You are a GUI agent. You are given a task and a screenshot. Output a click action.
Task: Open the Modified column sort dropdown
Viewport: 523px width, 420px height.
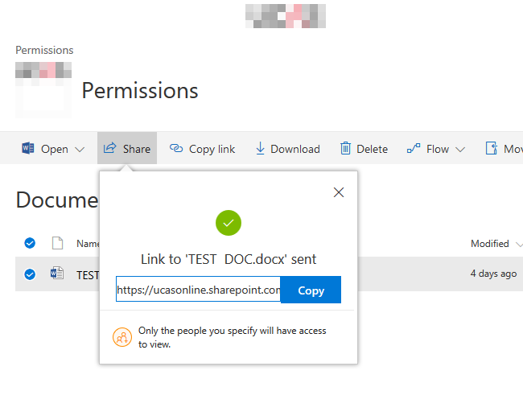pos(518,244)
